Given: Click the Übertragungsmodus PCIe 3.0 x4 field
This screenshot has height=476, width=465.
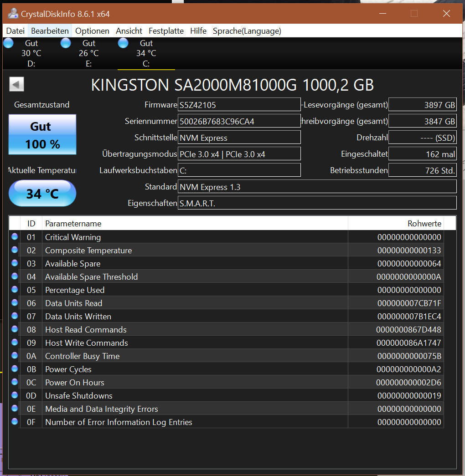Looking at the screenshot, I should pyautogui.click(x=239, y=154).
